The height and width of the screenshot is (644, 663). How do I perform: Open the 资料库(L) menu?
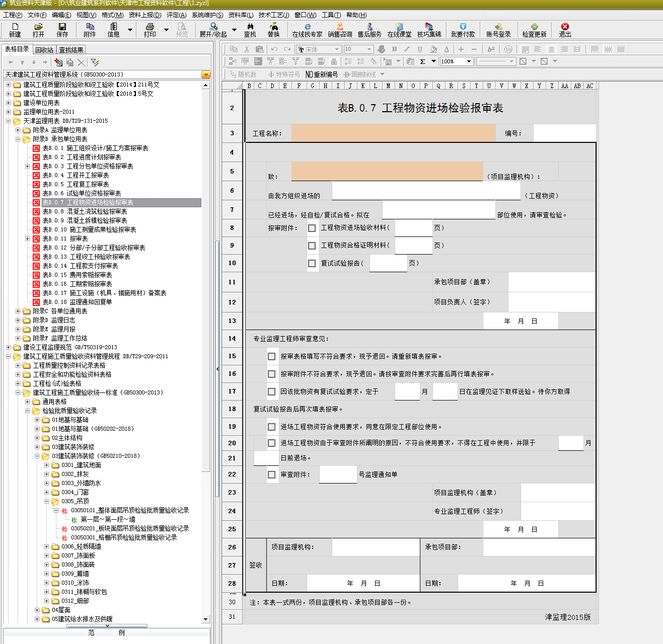coord(241,15)
